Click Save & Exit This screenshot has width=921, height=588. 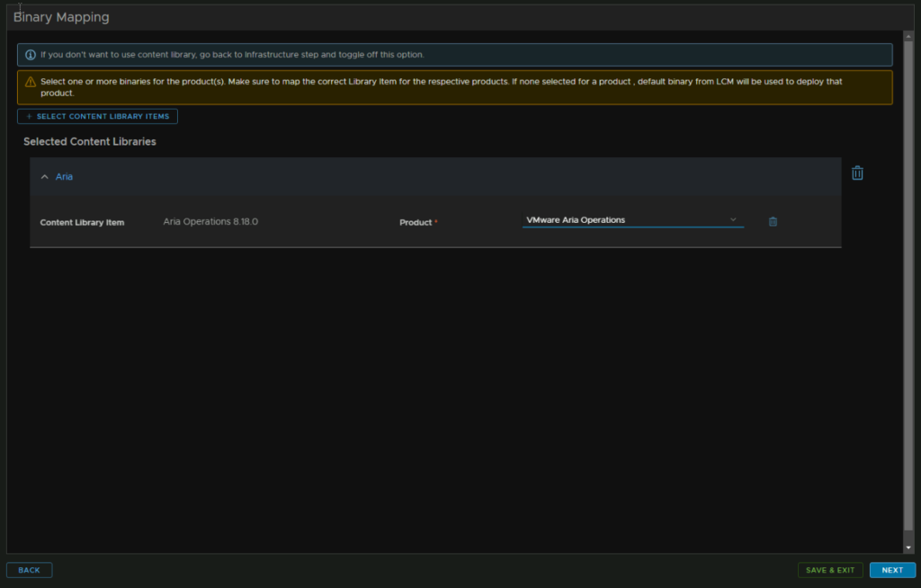point(830,570)
